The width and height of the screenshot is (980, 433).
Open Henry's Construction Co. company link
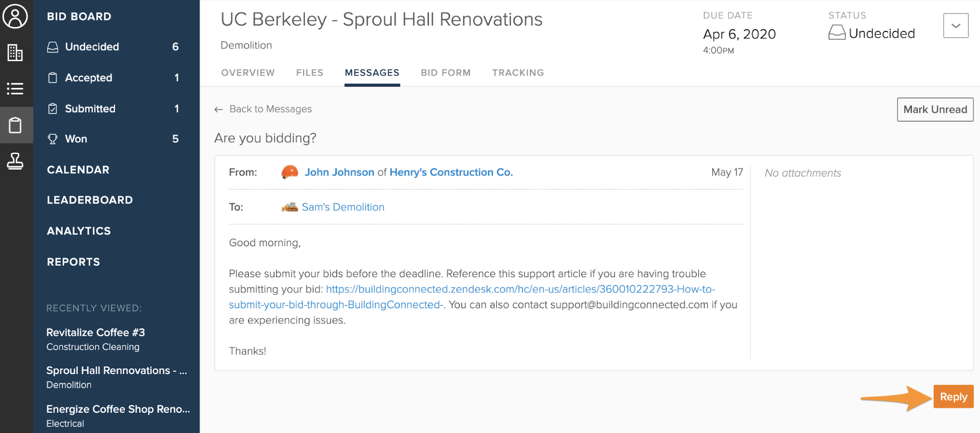point(451,172)
